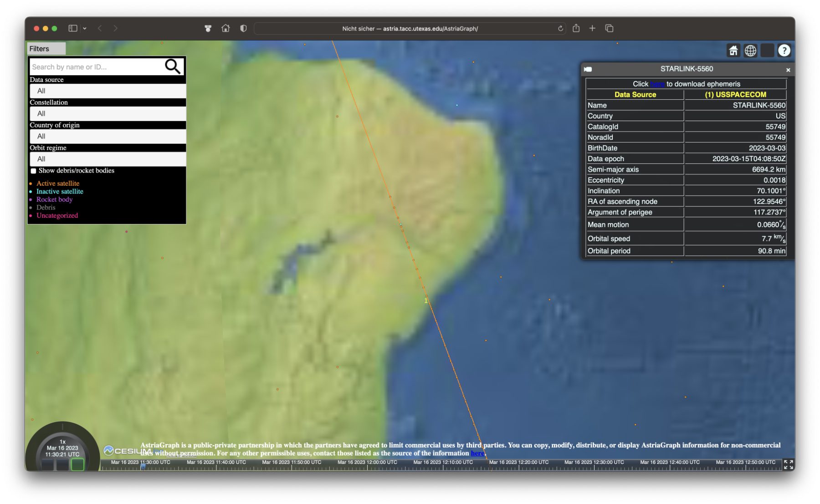Show the tab overview icon in Safari
The image size is (820, 504).
click(x=609, y=28)
